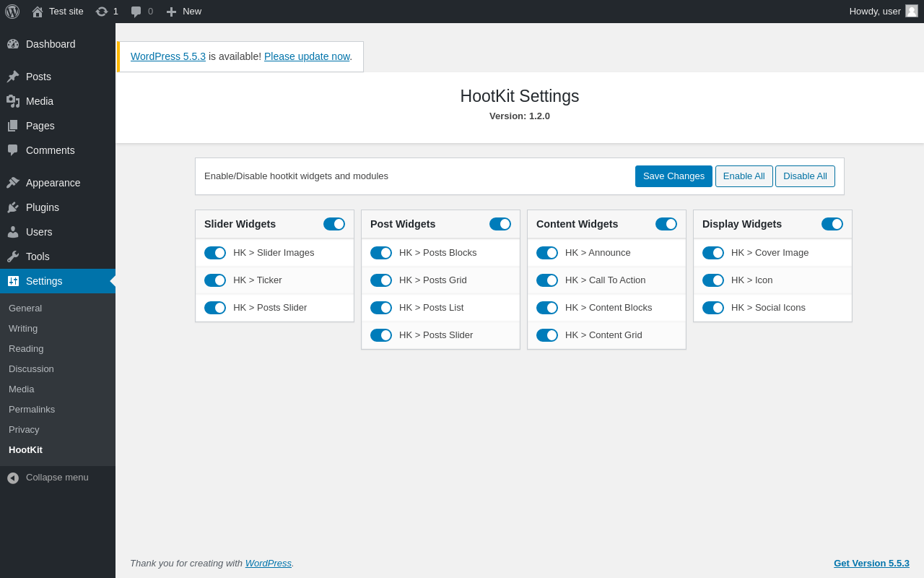Click the WordPress logo icon
The height and width of the screenshot is (578, 924).
coord(12,12)
